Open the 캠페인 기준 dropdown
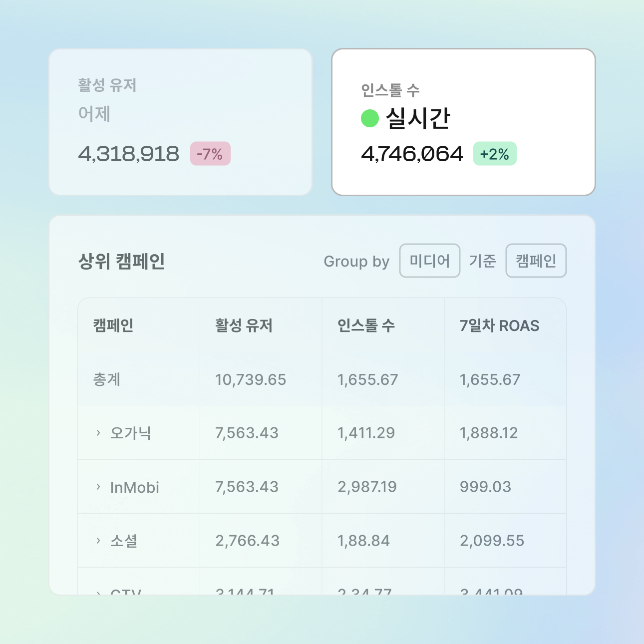This screenshot has height=644, width=644. coord(536,261)
